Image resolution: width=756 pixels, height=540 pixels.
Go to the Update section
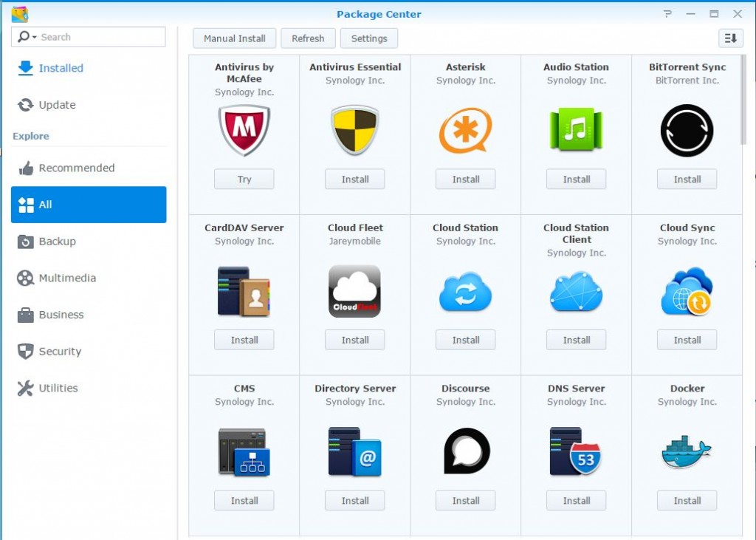(x=89, y=105)
